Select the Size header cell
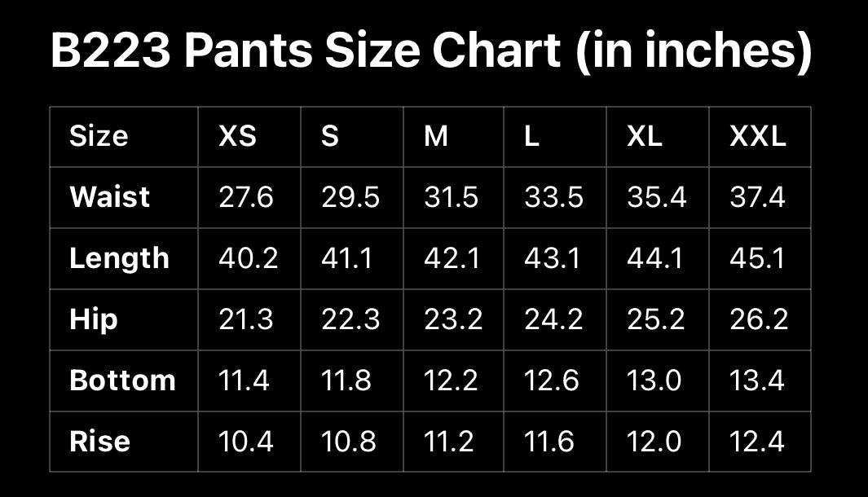This screenshot has width=868, height=497. coord(99,136)
